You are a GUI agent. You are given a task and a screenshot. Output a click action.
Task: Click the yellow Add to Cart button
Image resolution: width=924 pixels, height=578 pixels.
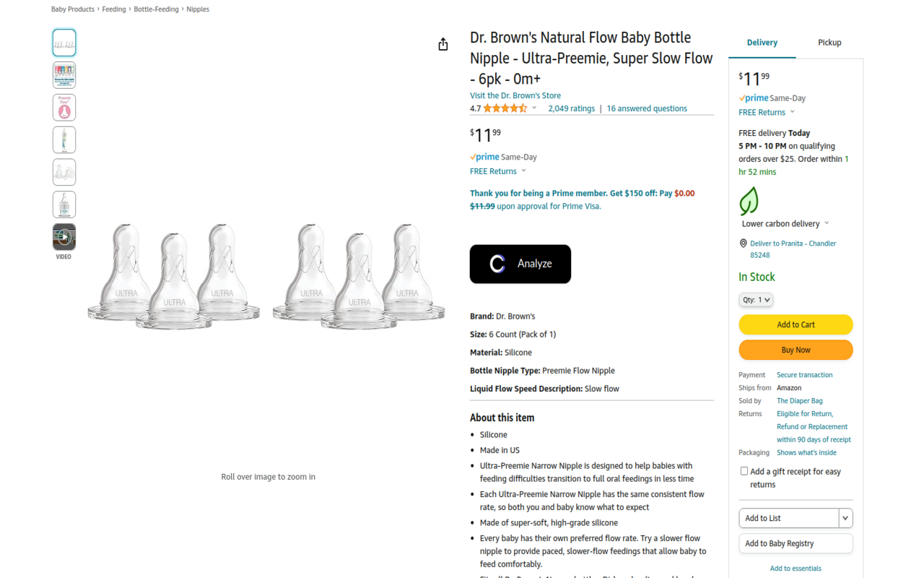(x=796, y=324)
